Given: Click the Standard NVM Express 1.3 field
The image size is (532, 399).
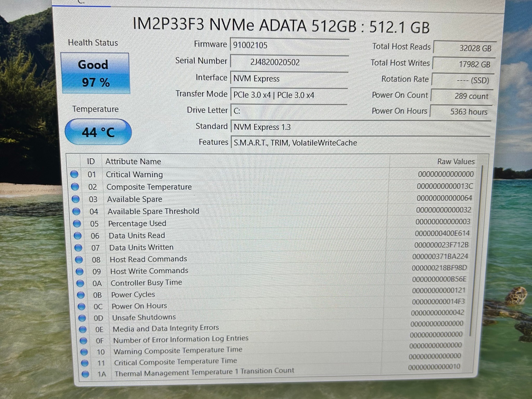Looking at the screenshot, I should [x=361, y=127].
